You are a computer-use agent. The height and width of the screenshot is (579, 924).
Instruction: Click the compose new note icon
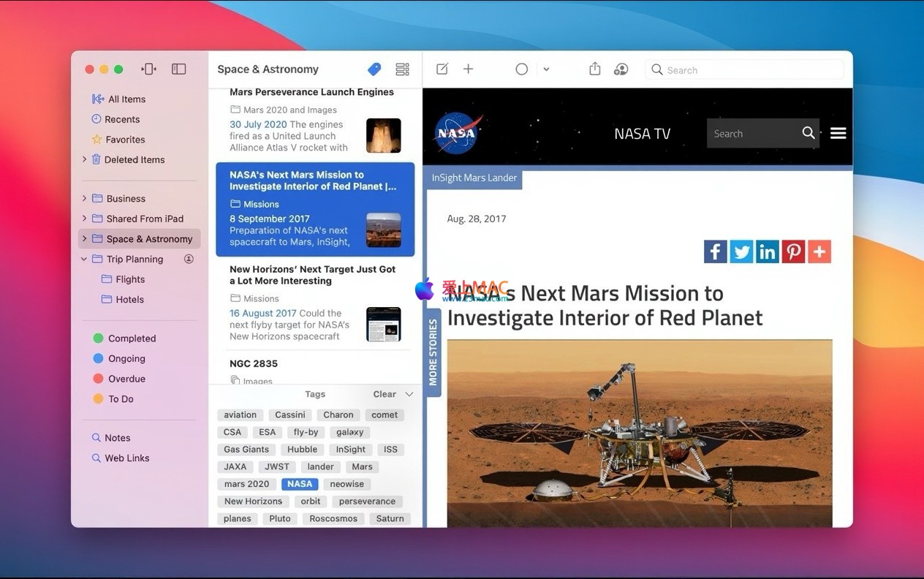click(x=442, y=69)
